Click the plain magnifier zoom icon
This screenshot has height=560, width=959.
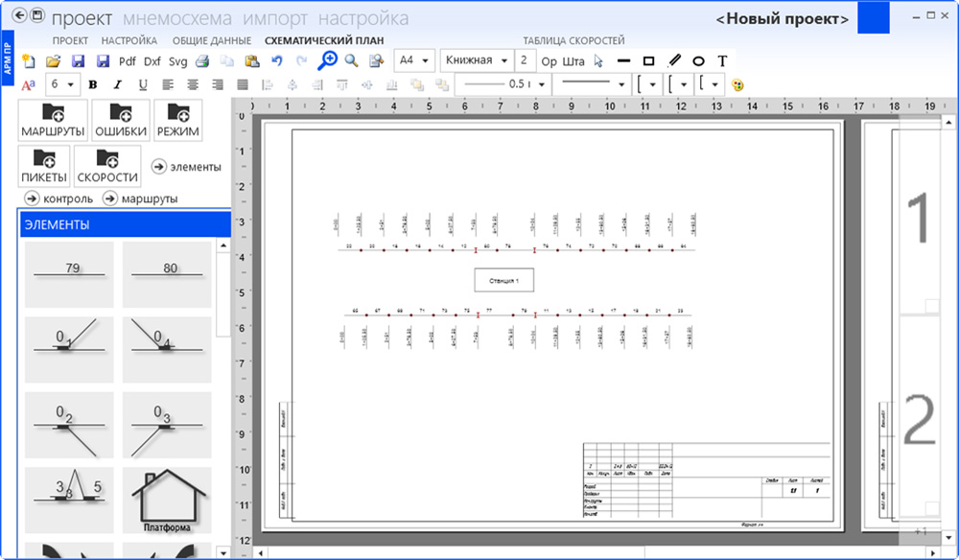351,61
